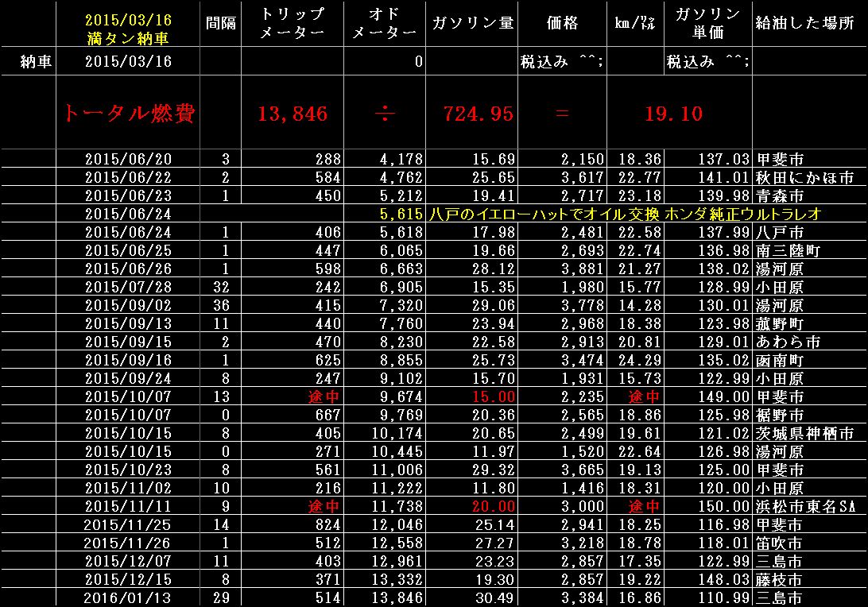The image size is (868, 607).
Task: Select the yellow 満タン納車 header cell
Action: click(127, 25)
